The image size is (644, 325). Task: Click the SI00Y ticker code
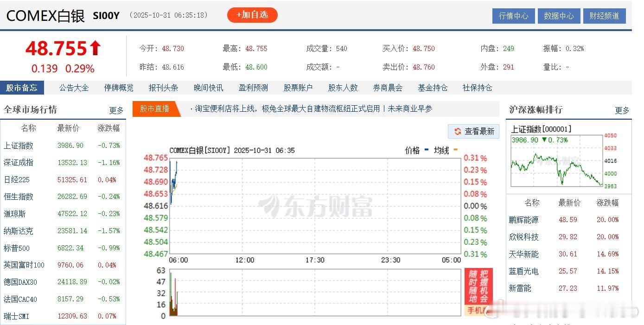pos(106,16)
